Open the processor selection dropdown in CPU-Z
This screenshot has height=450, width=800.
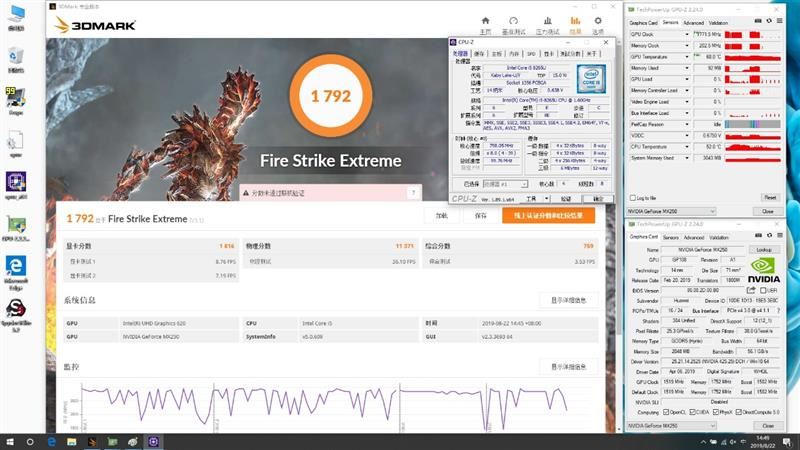click(x=505, y=184)
